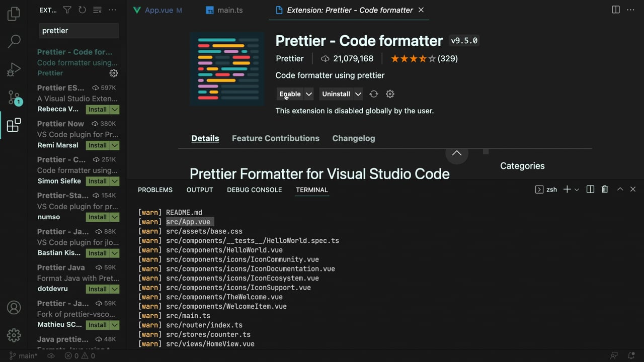Refresh the extensions list
This screenshot has width=644, height=362.
[82, 10]
